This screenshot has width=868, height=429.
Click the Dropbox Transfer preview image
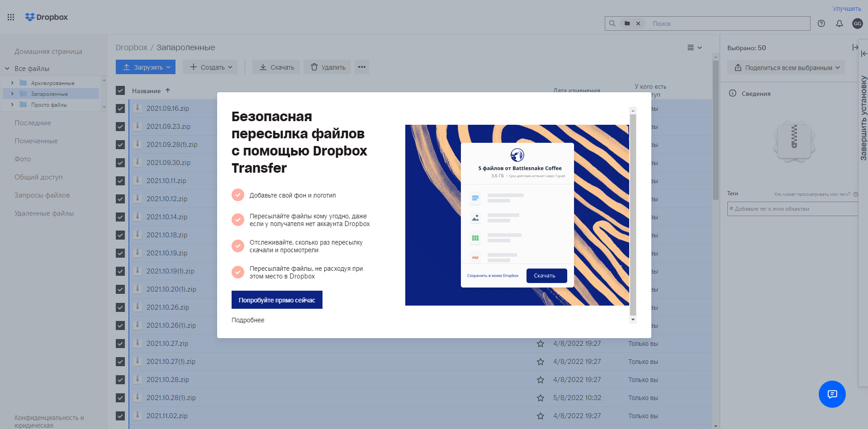point(517,215)
